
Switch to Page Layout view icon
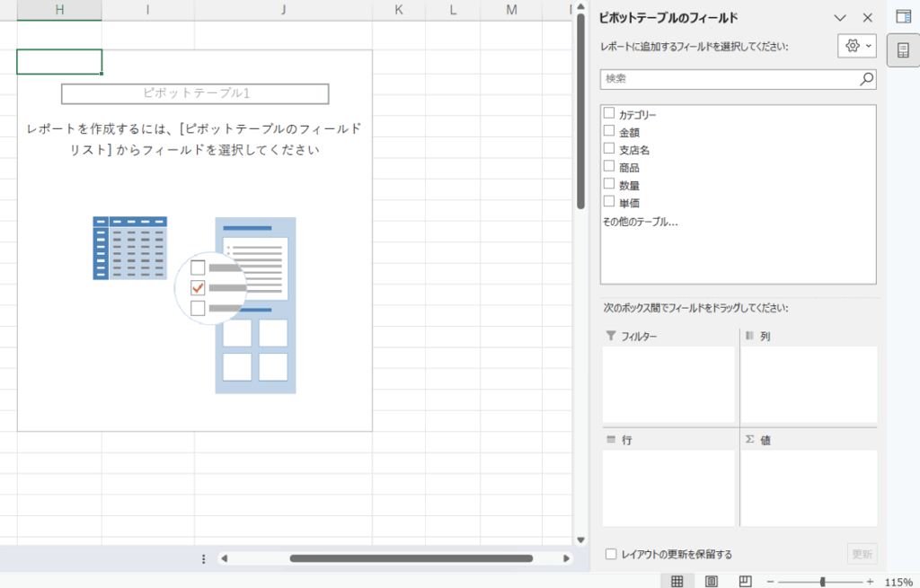(x=712, y=581)
